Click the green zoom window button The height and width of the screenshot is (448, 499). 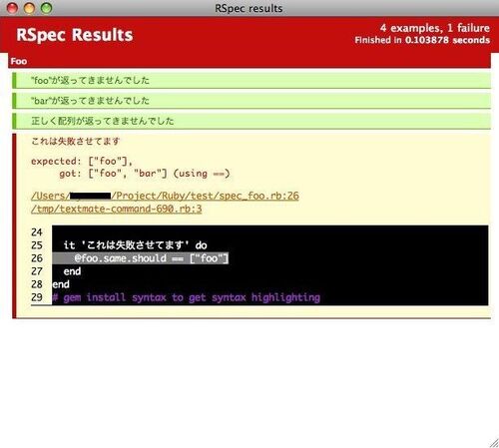(x=46, y=8)
